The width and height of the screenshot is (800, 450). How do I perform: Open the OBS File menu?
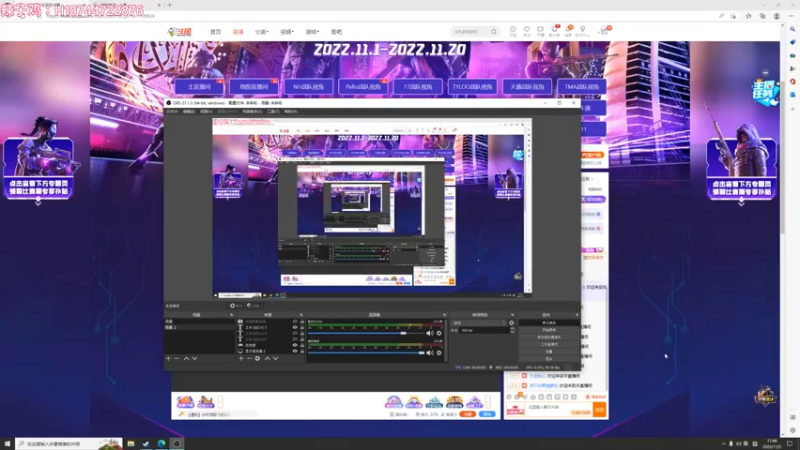click(x=172, y=111)
